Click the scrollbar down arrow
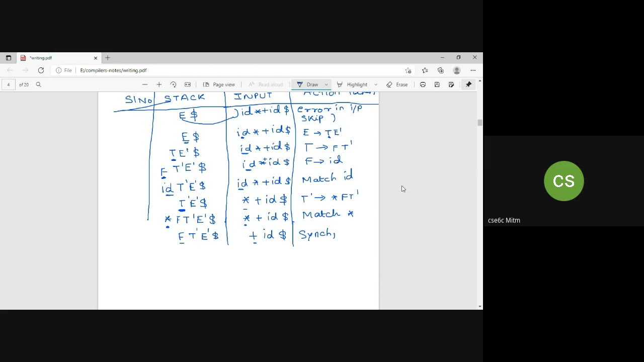 (480, 306)
